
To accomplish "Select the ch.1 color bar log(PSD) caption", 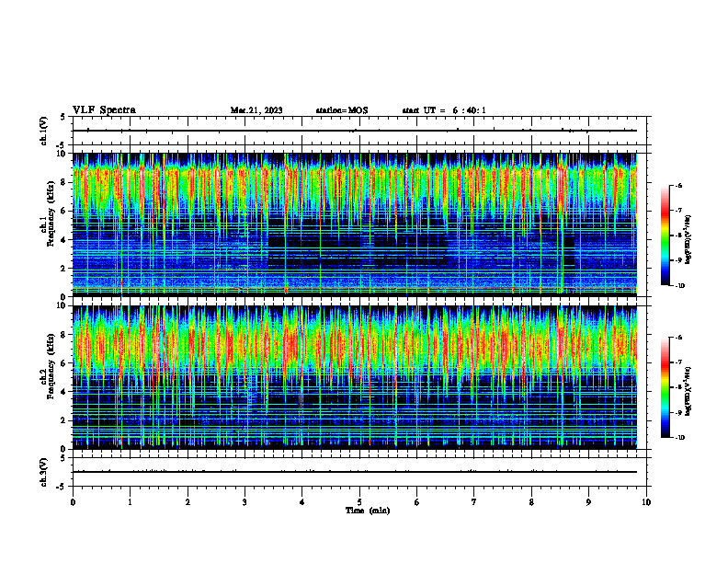I will (689, 239).
